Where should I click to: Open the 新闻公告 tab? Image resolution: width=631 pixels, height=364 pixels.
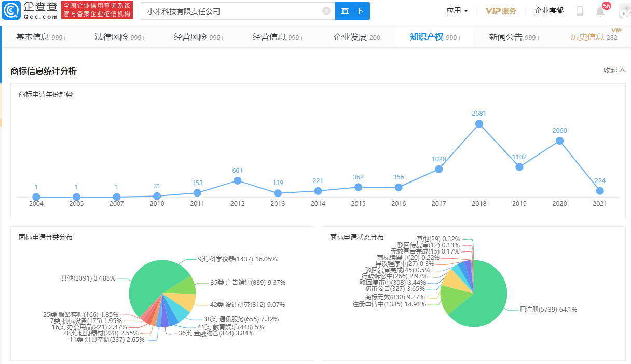point(514,37)
